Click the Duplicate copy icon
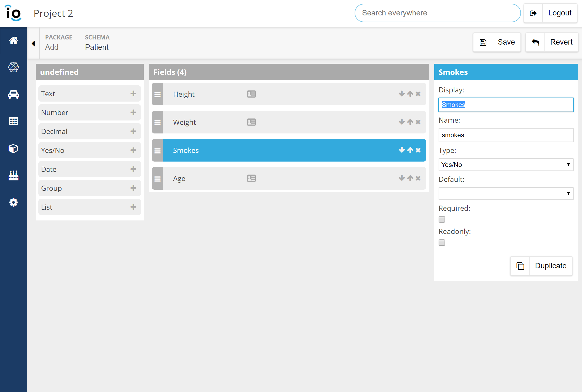582x392 pixels. point(520,266)
